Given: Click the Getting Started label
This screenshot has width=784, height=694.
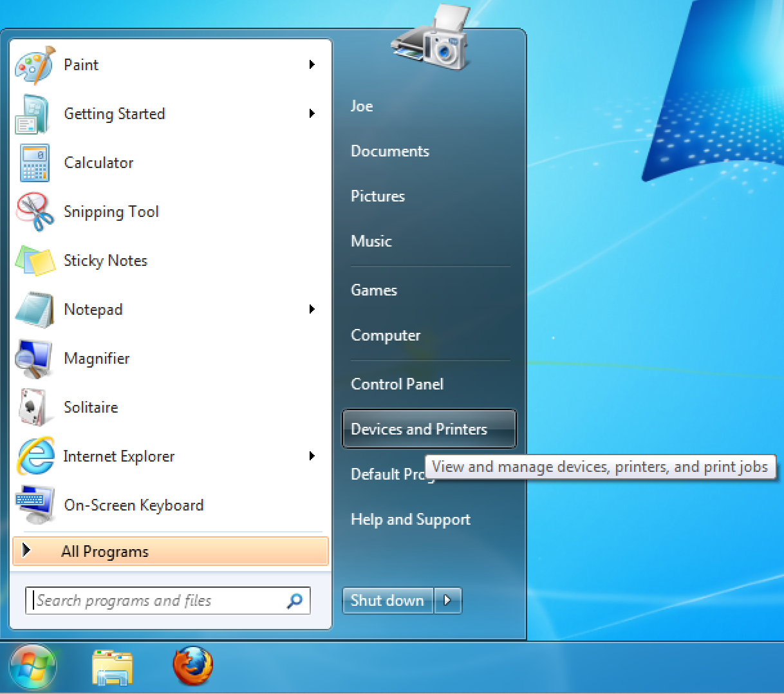Looking at the screenshot, I should (115, 114).
